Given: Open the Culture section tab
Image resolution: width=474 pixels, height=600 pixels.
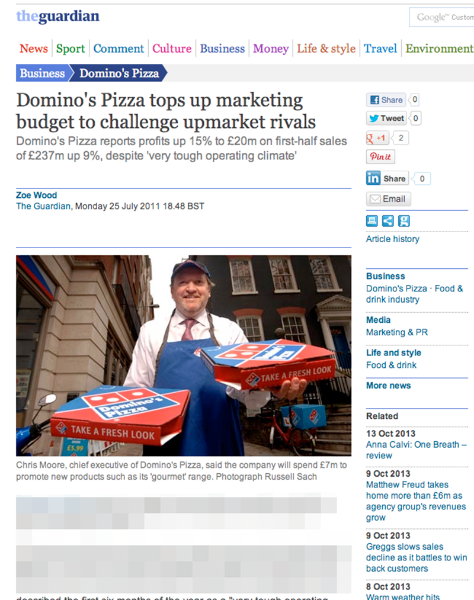Looking at the screenshot, I should pyautogui.click(x=172, y=49).
